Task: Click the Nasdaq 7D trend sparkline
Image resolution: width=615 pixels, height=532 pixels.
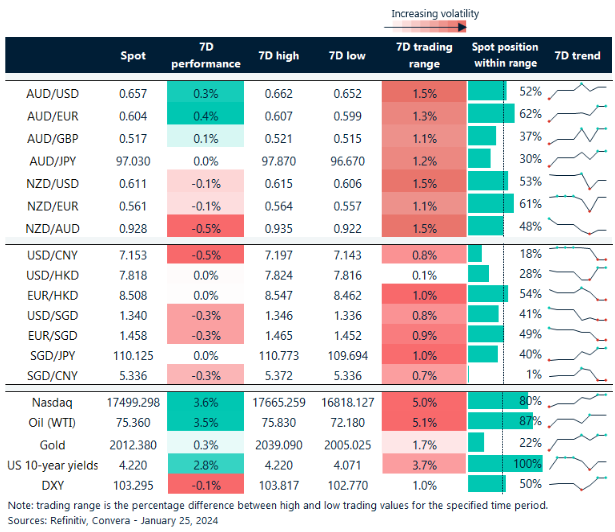Action: point(577,401)
